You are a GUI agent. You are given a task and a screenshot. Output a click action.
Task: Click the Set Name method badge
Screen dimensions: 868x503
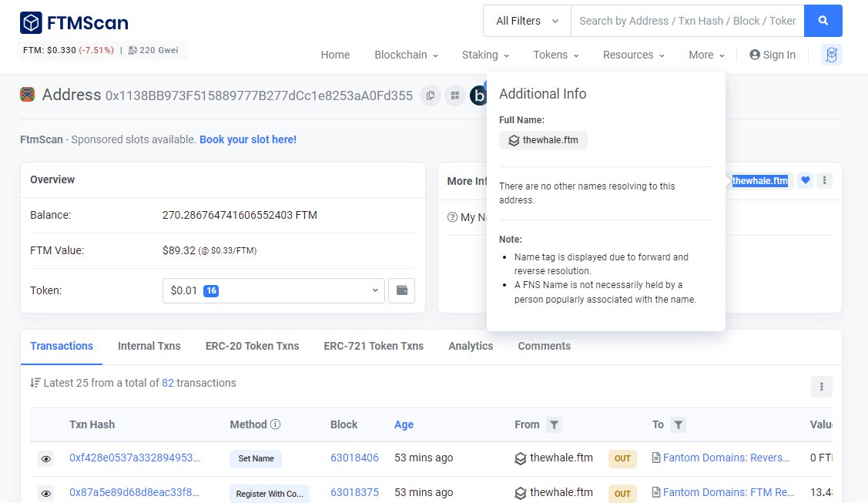pos(256,458)
